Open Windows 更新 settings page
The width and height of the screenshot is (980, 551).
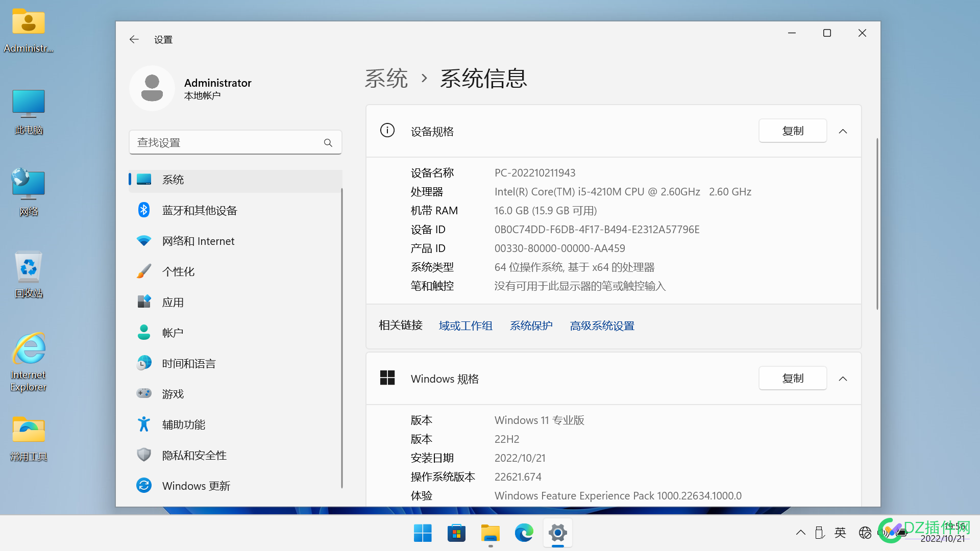point(235,486)
